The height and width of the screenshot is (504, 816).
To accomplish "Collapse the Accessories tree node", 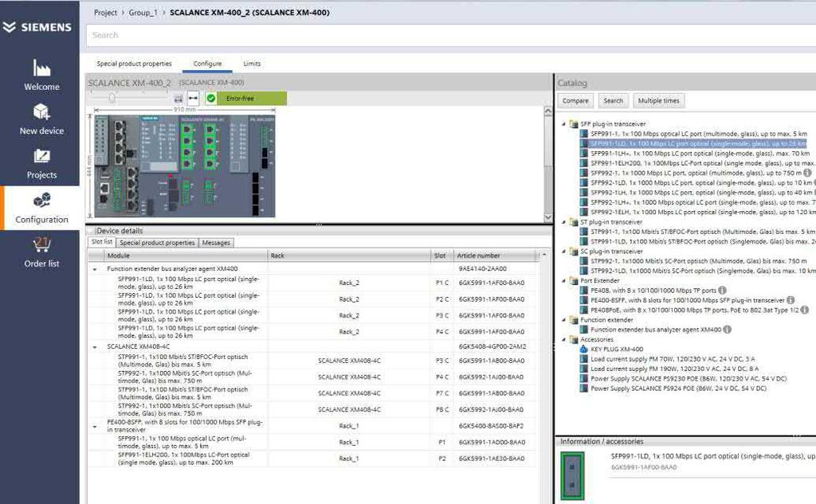I will pos(563,340).
